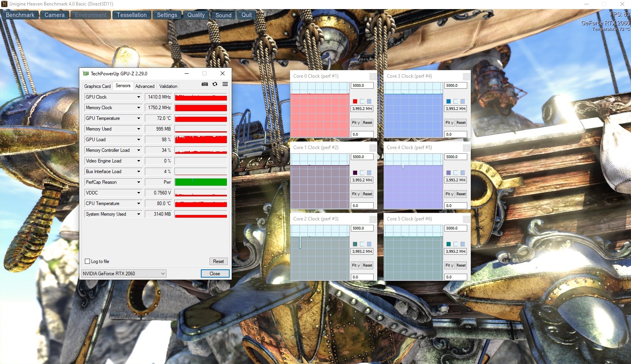Open the VDDC sensor dropdown
Viewport: 631px width, 364px height.
139,193
